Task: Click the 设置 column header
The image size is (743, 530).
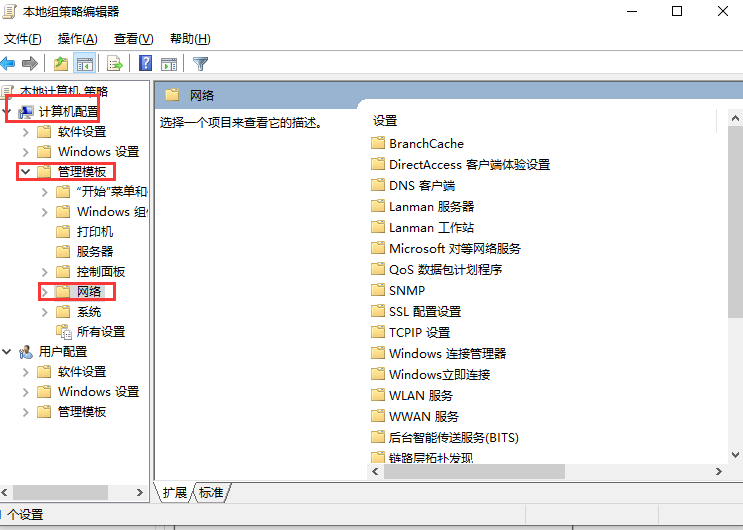Action: click(385, 120)
